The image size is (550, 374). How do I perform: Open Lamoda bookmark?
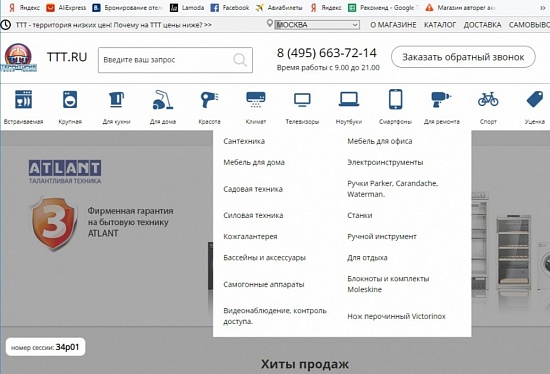(x=187, y=7)
